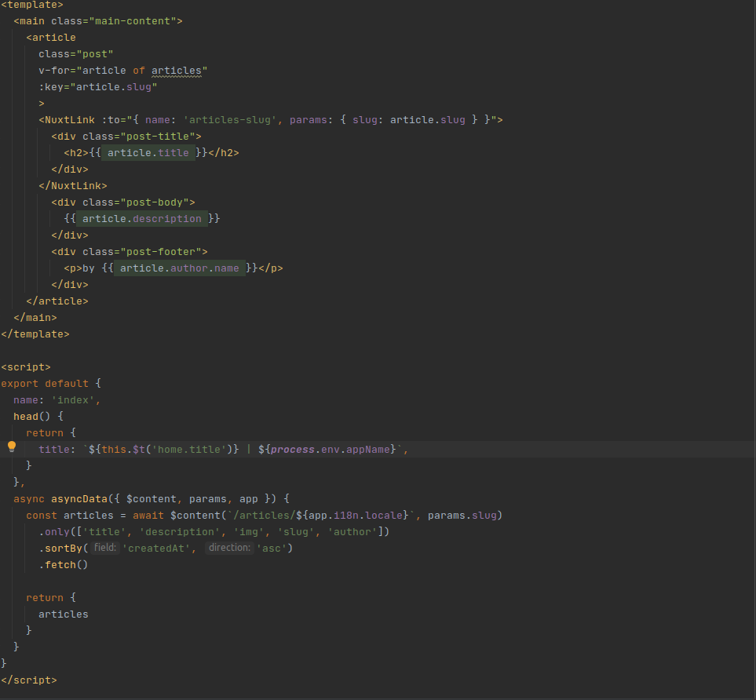Click 'articles' in the return object
The image size is (756, 700).
[x=64, y=614]
